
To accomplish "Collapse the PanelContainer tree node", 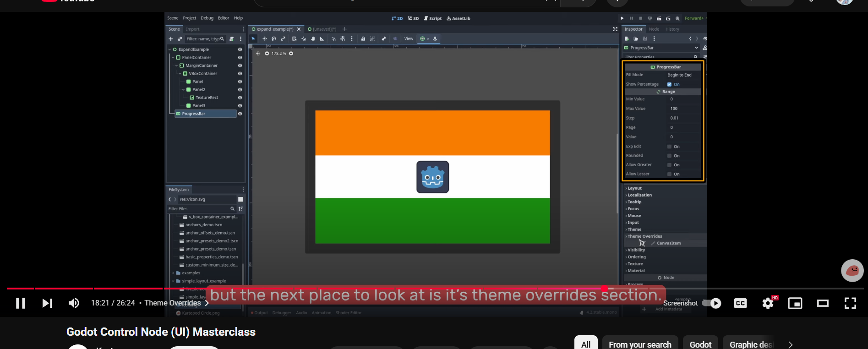I will pos(173,58).
